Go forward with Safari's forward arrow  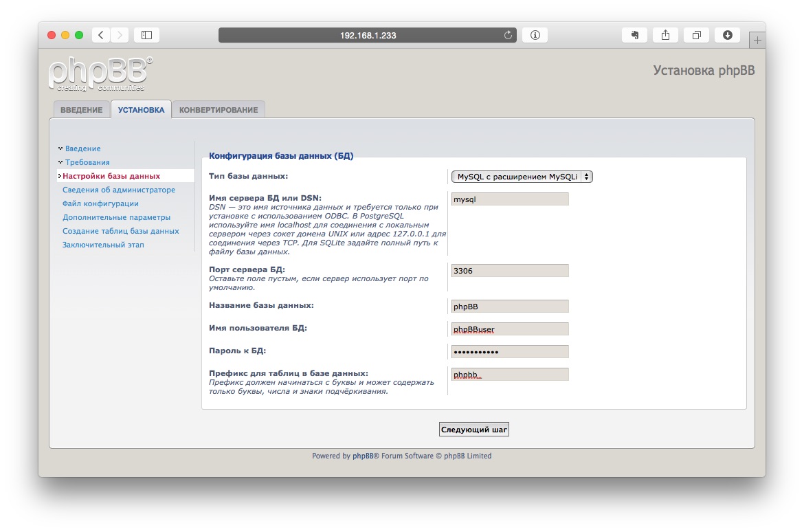pos(120,35)
